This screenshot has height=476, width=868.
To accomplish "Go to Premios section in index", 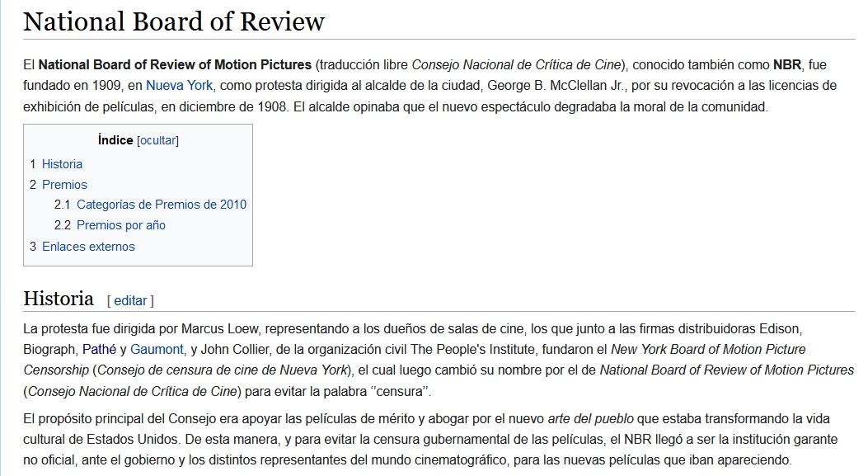I will [65, 185].
